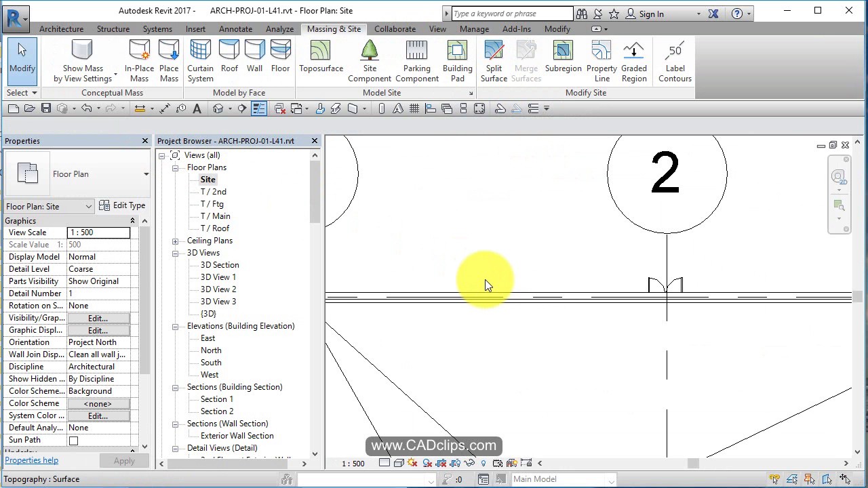The width and height of the screenshot is (868, 488).
Task: Open Communication Center icon in title bar
Action: pos(598,14)
